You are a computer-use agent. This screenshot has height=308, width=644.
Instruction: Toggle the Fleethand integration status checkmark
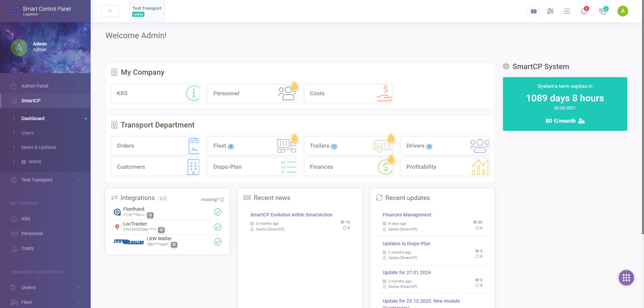[x=218, y=212]
